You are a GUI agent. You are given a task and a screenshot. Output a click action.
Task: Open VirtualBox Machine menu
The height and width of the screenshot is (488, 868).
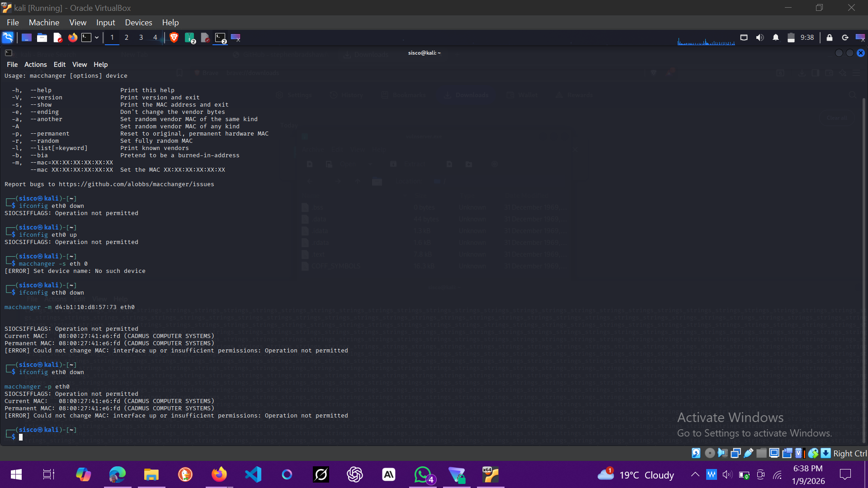click(x=44, y=23)
